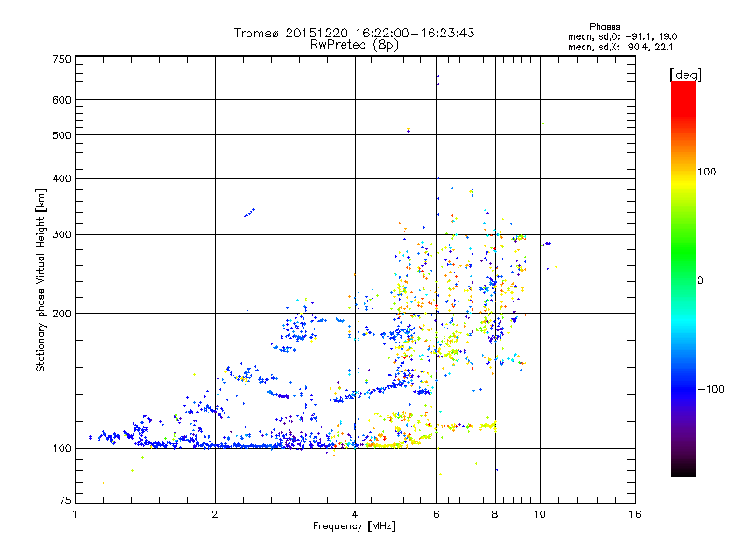Click the 'mean, sd,X: 90.4, 22.1' line

[620, 47]
